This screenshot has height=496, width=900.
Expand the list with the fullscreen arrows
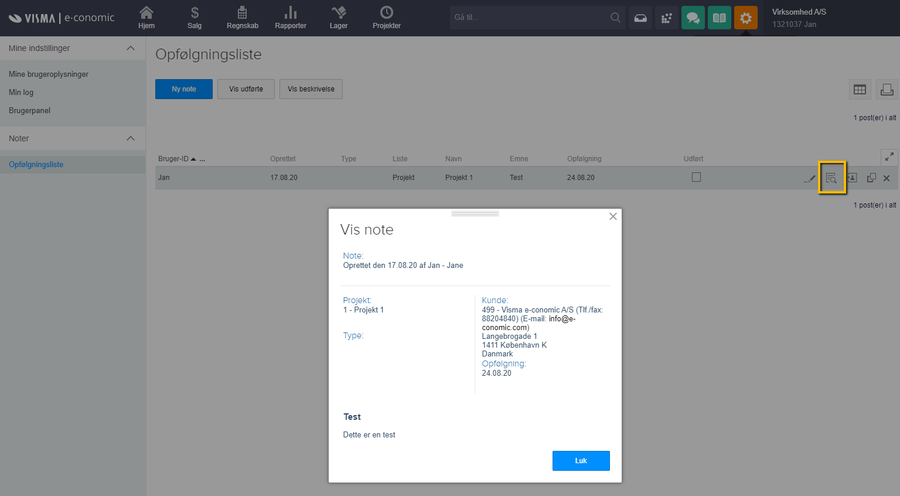(x=886, y=156)
